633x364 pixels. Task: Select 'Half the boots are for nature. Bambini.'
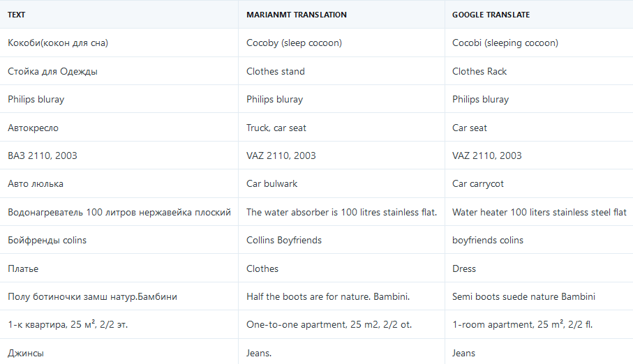[x=328, y=296]
